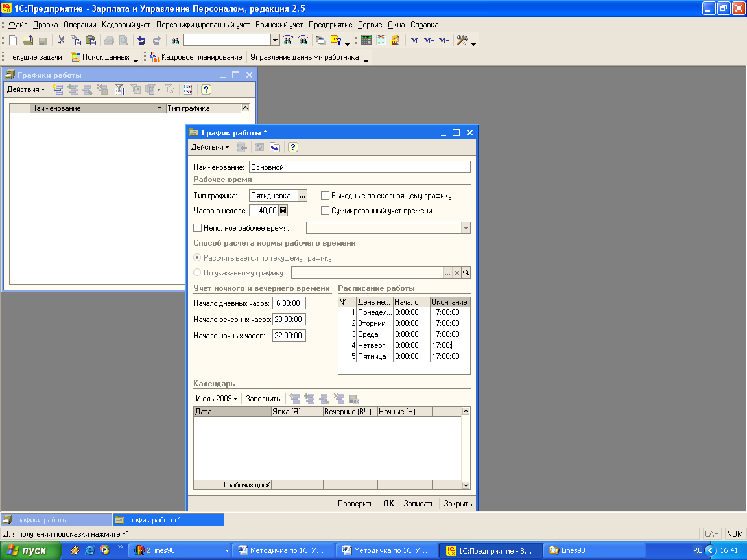Click add row icon in Календарь toolbar

295,399
